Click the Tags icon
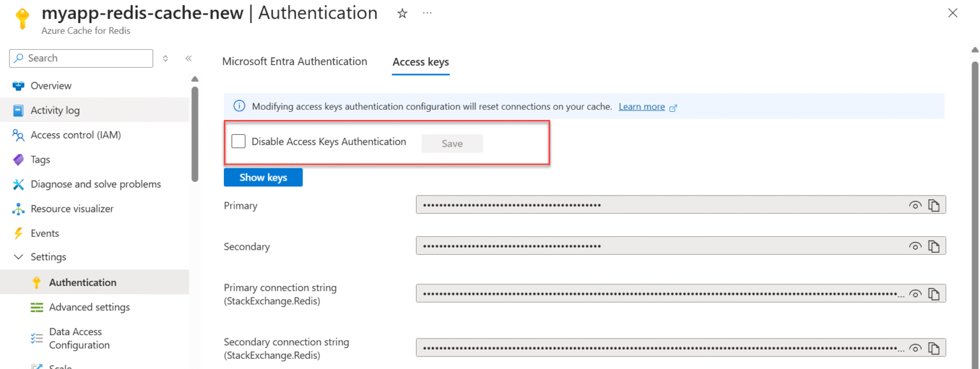 [19, 159]
